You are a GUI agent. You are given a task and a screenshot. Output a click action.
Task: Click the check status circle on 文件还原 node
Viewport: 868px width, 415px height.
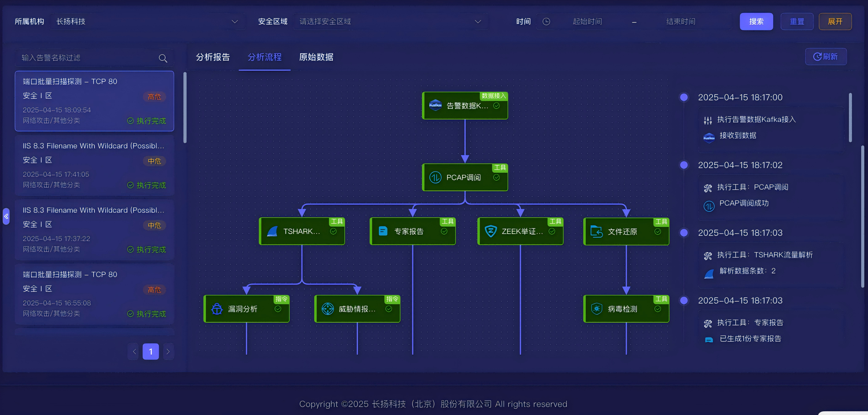657,232
